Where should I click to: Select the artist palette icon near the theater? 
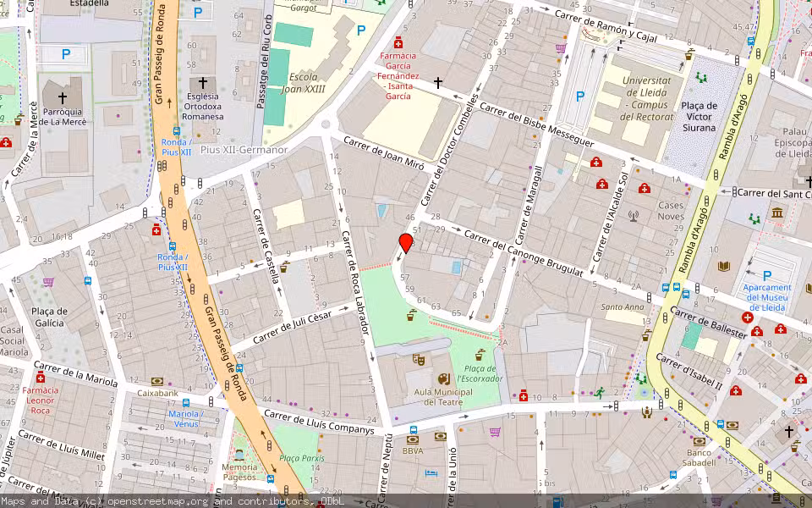[x=444, y=379]
